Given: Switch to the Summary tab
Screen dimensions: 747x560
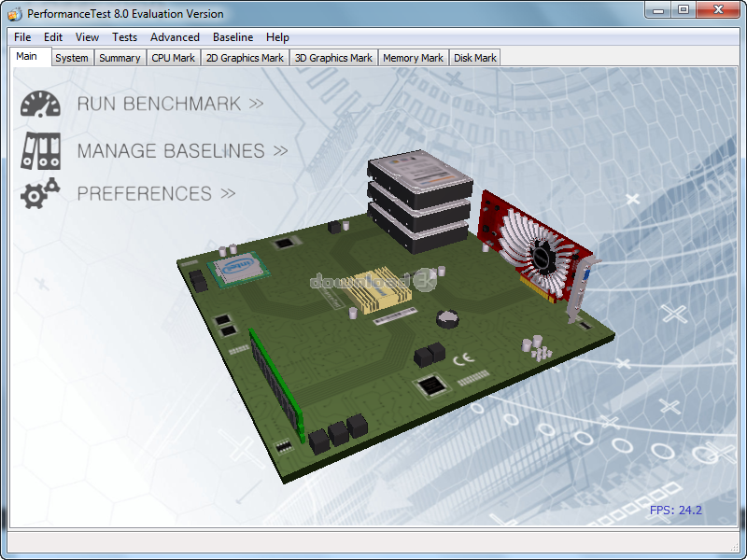Looking at the screenshot, I should 120,58.
